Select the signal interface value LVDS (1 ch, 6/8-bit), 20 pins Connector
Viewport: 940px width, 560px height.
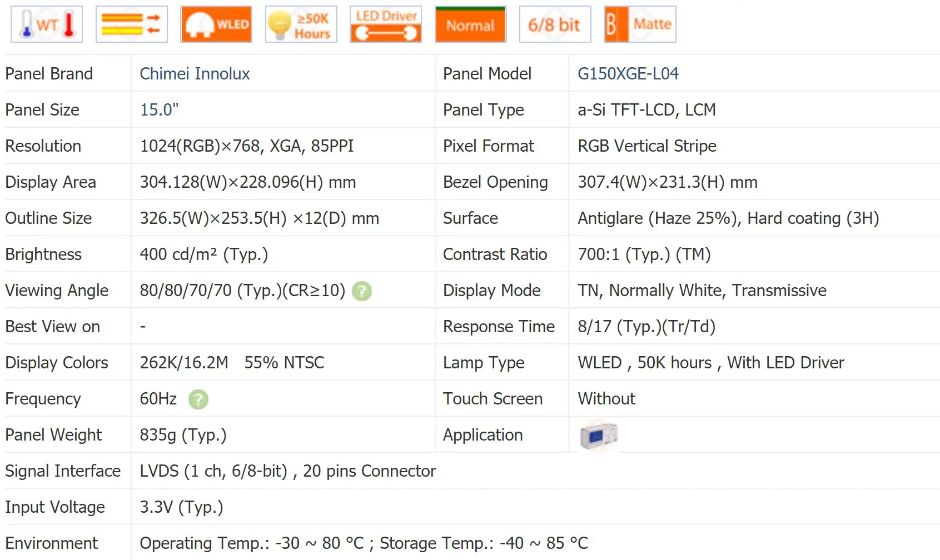[x=288, y=471]
